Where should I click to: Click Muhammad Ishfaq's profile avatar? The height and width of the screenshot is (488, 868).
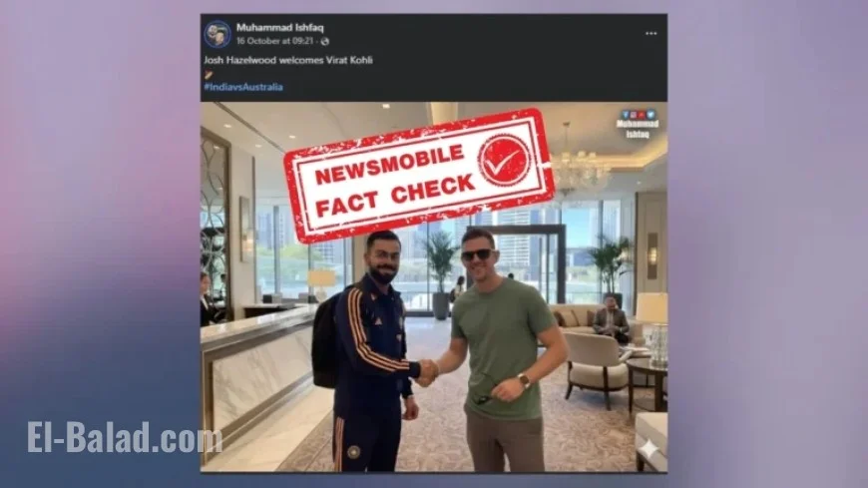(217, 34)
